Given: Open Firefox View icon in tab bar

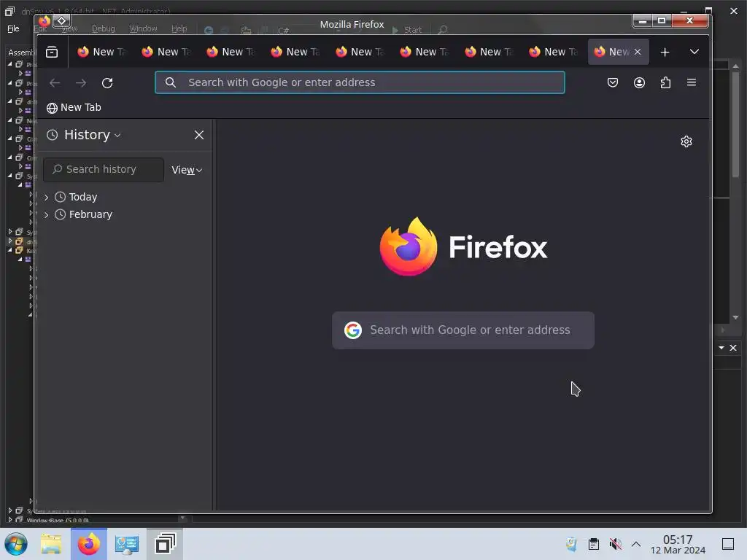Looking at the screenshot, I should (52, 52).
